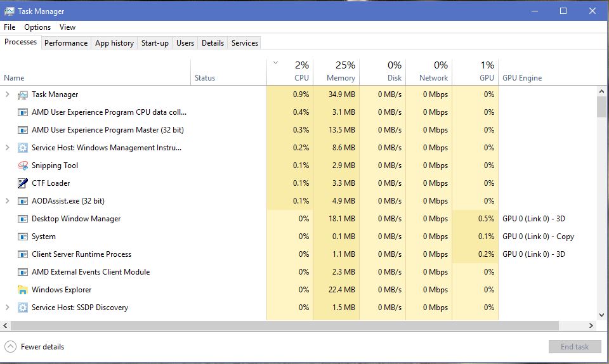This screenshot has height=364, width=609.
Task: Switch to the App history tab
Action: [x=115, y=43]
